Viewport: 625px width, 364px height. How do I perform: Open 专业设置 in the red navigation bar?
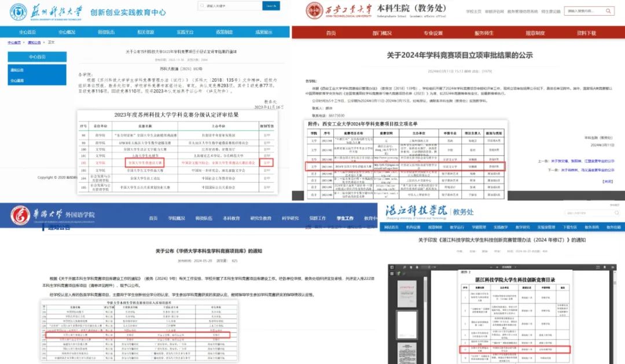[x=433, y=33]
